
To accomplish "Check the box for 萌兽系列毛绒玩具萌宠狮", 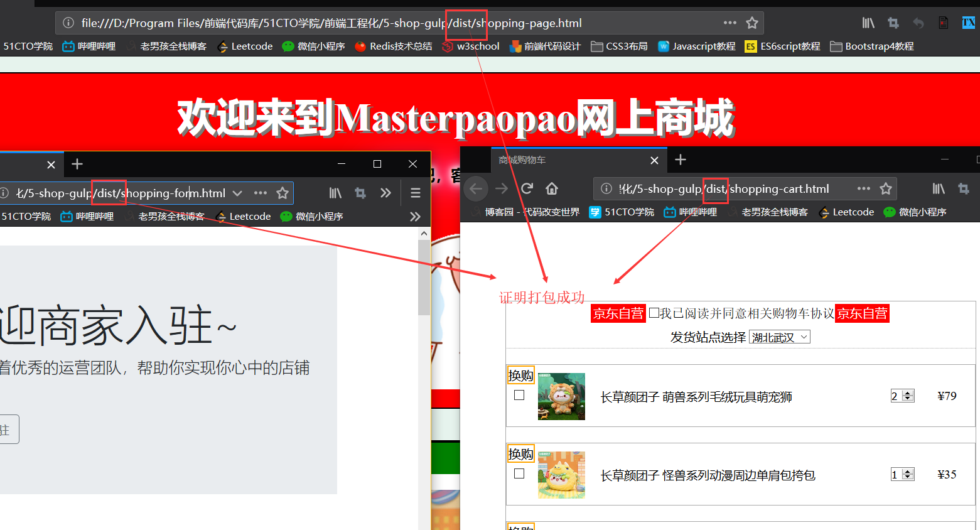I will click(519, 395).
